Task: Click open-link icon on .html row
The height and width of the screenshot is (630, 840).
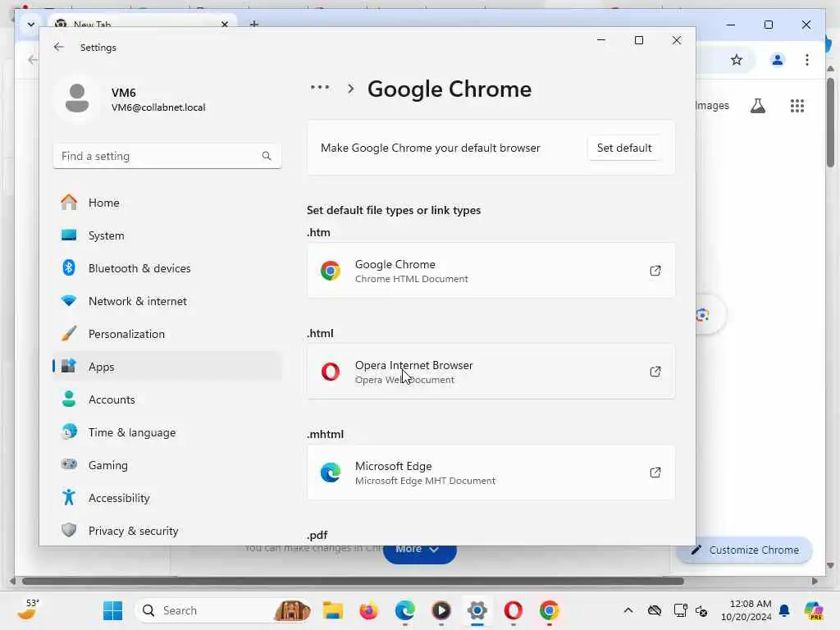Action: tap(655, 372)
